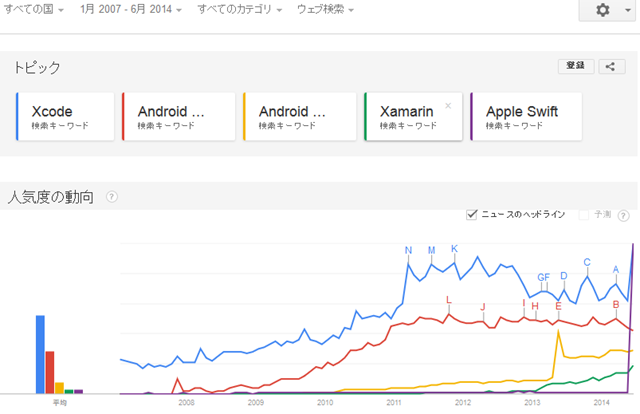
Task: Open help icon next to 予測
Action: pyautogui.click(x=623, y=216)
